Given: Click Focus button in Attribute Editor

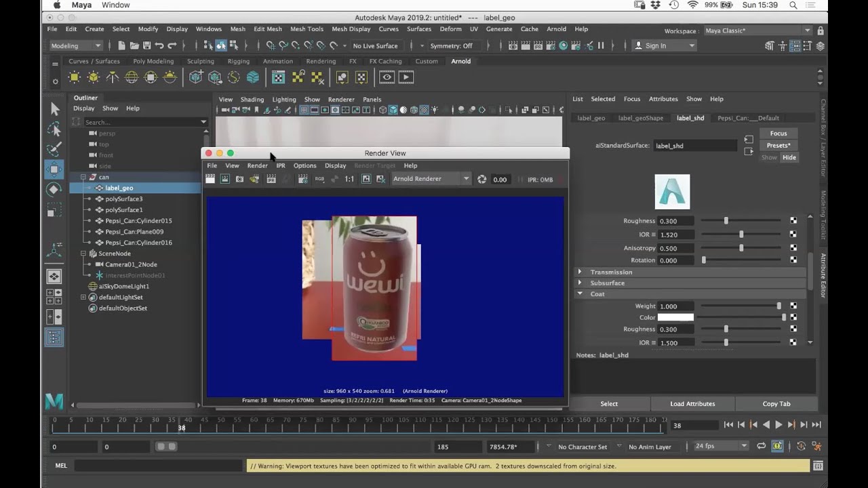Looking at the screenshot, I should tap(778, 134).
